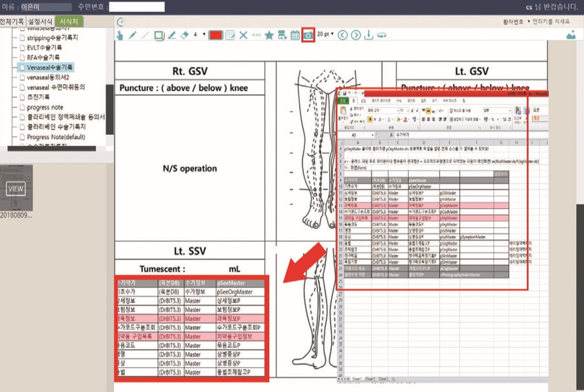The image size is (584, 392).
Task: Click the clock timer icon above toolbar
Action: click(x=121, y=22)
